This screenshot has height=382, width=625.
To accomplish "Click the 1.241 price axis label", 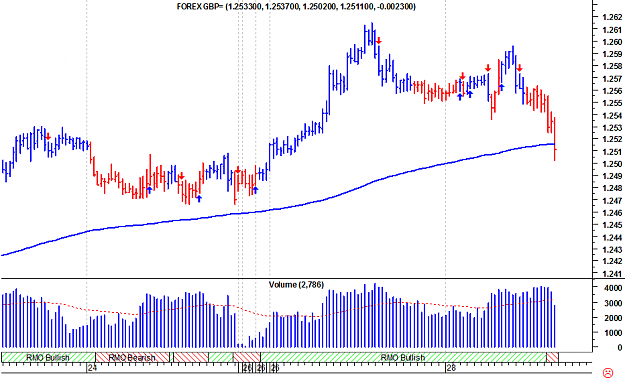I will tap(612, 274).
